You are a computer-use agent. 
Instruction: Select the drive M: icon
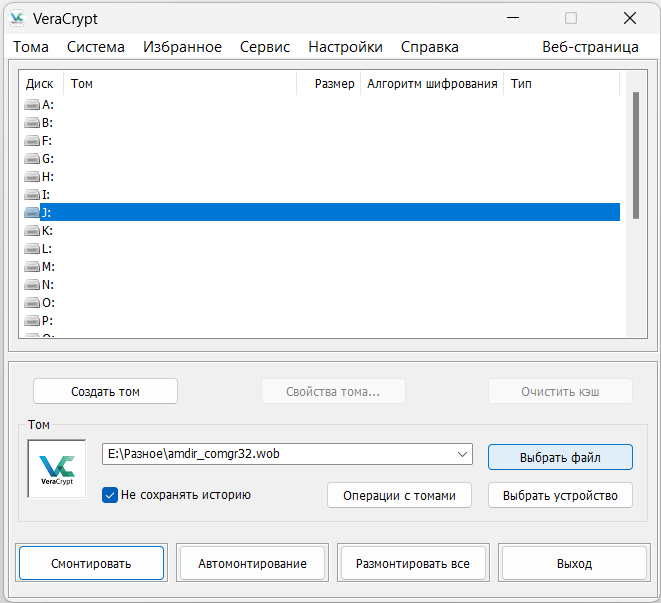32,267
